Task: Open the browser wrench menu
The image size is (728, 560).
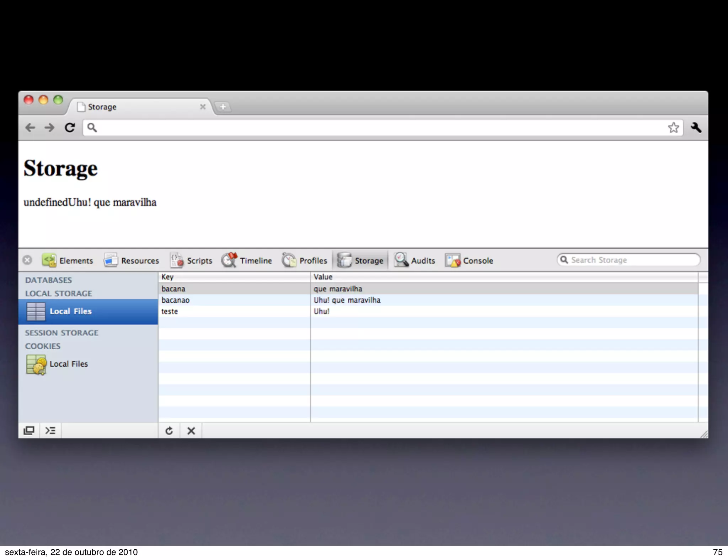Action: (x=696, y=128)
